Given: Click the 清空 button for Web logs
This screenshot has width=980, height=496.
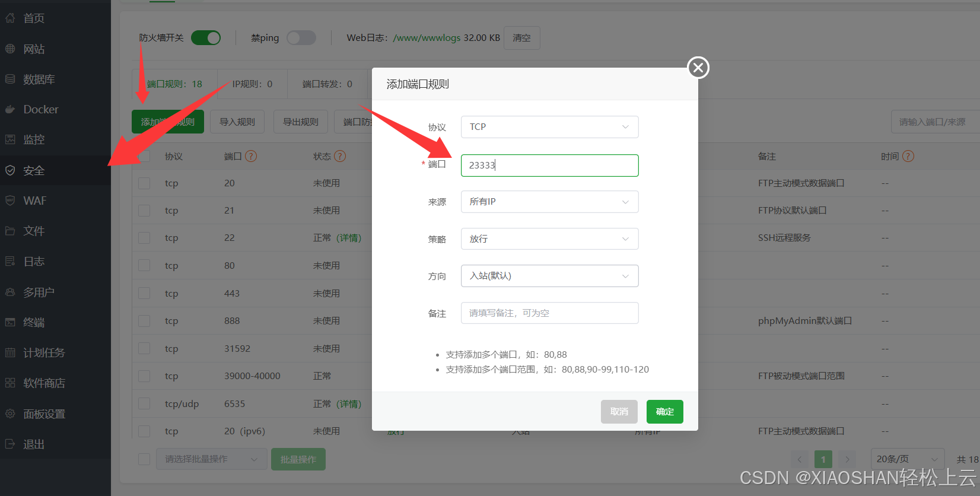Looking at the screenshot, I should point(521,38).
